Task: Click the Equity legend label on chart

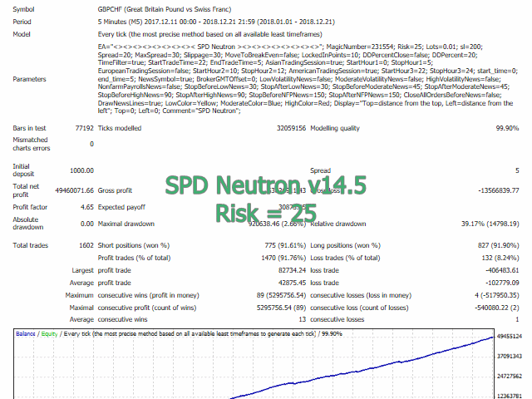Action: tap(49, 334)
